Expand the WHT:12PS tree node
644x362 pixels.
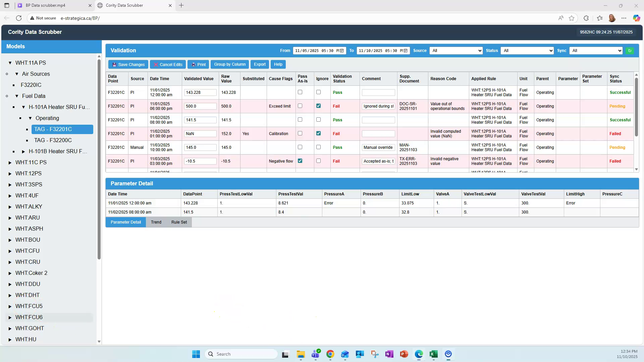pos(9,173)
